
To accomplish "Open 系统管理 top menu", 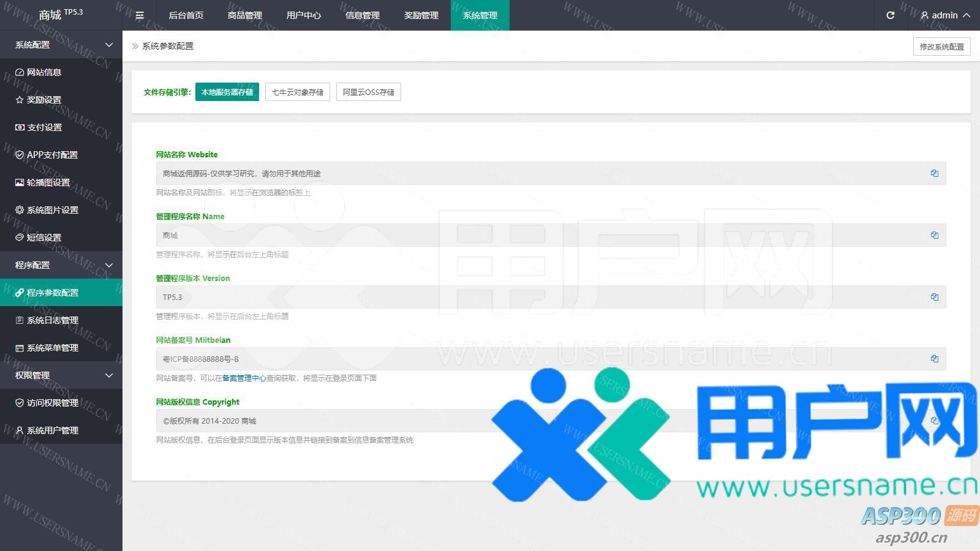I will (x=480, y=15).
